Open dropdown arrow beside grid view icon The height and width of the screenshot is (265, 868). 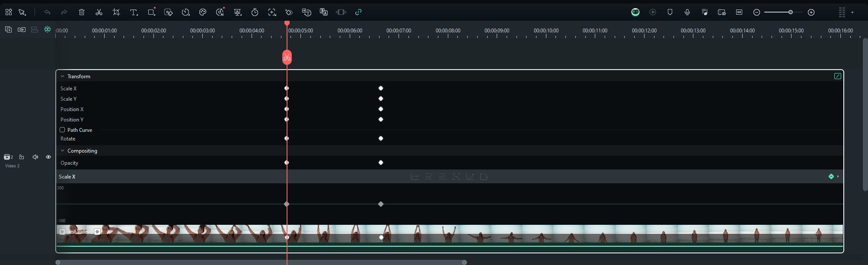pyautogui.click(x=852, y=13)
